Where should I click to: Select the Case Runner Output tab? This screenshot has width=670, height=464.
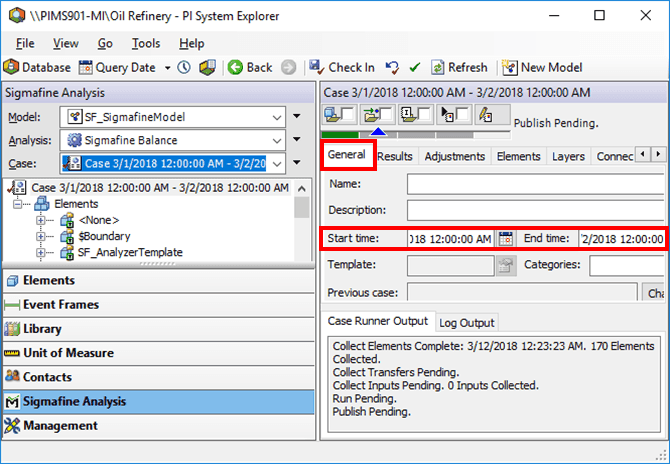pyautogui.click(x=378, y=321)
